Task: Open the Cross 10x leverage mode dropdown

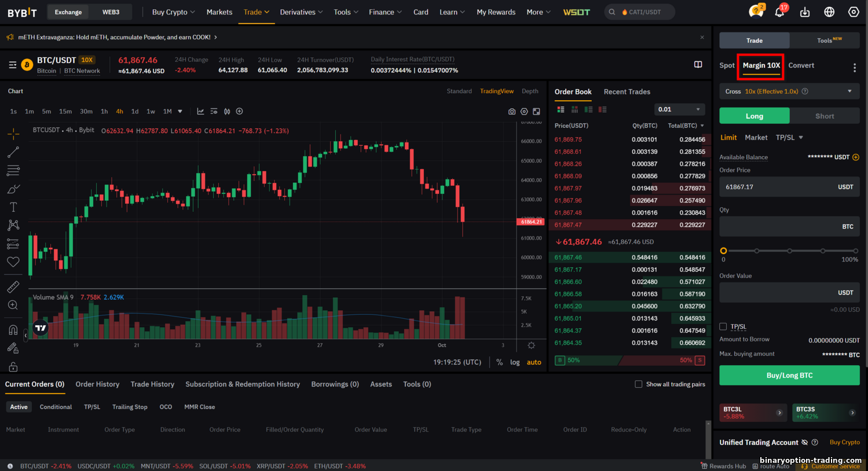Action: [x=789, y=91]
